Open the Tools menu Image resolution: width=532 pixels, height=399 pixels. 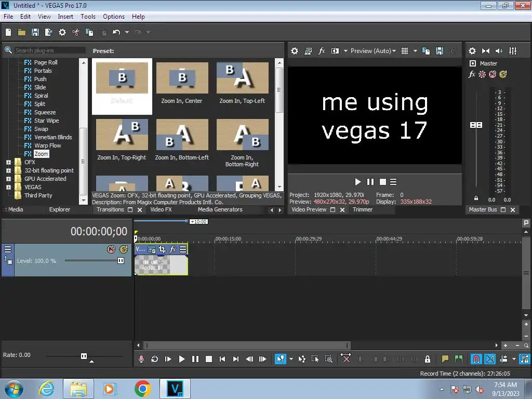(x=88, y=17)
